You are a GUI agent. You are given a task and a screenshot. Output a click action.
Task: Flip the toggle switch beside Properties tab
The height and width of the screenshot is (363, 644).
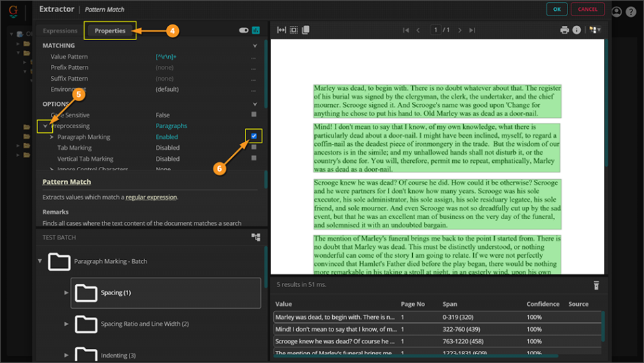243,30
